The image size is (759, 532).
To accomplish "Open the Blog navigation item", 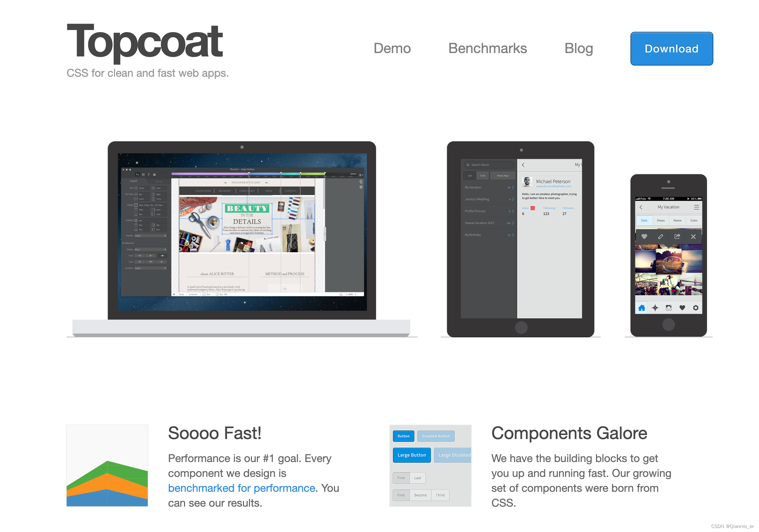I will [578, 48].
